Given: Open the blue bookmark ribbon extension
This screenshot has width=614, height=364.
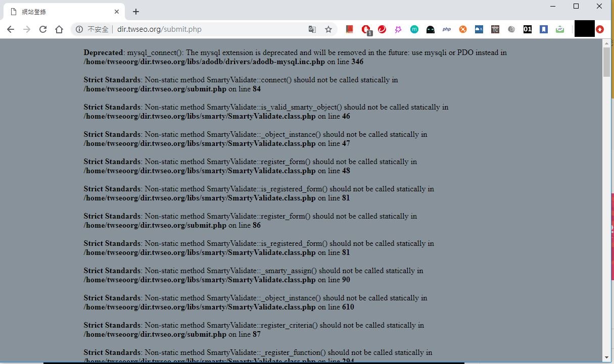Looking at the screenshot, I should tap(544, 29).
